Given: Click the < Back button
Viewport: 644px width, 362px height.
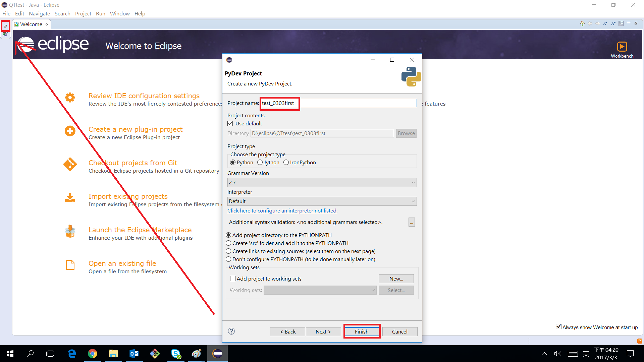Looking at the screenshot, I should 287,331.
